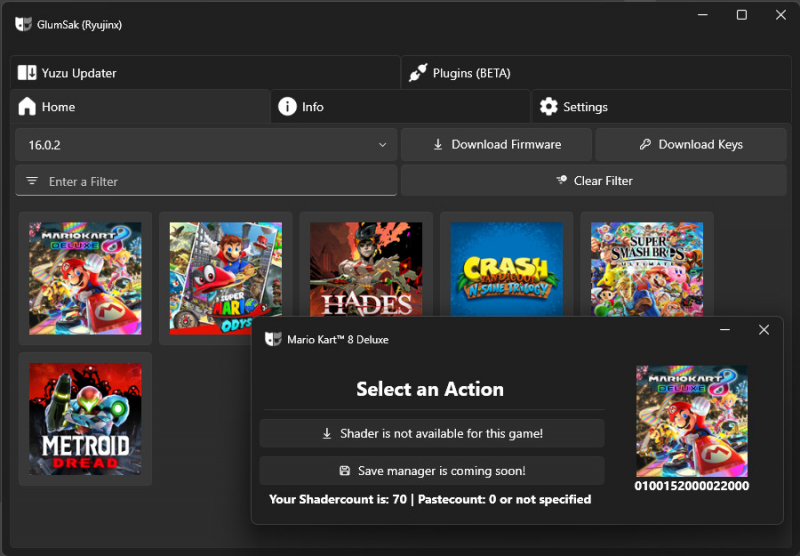Close the Mario Kart 8 Deluxe dialog
The height and width of the screenshot is (556, 800).
click(x=764, y=330)
